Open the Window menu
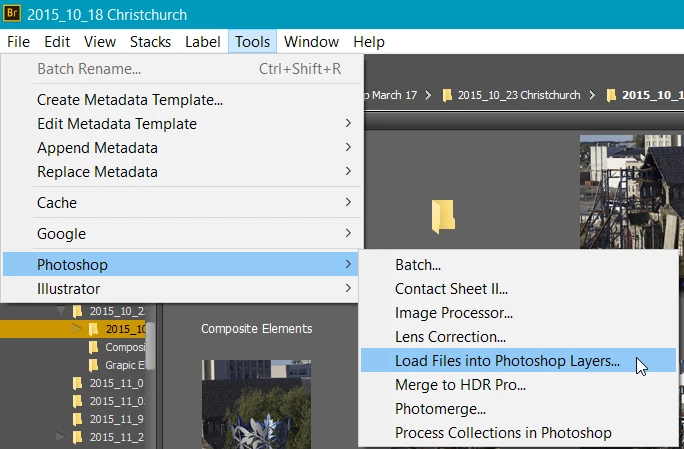684x449 pixels. click(x=311, y=42)
